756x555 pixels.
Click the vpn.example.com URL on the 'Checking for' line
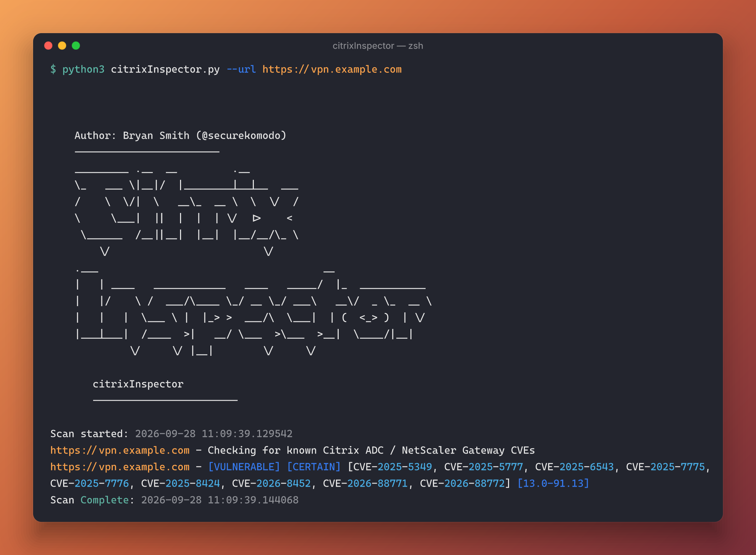(x=120, y=450)
